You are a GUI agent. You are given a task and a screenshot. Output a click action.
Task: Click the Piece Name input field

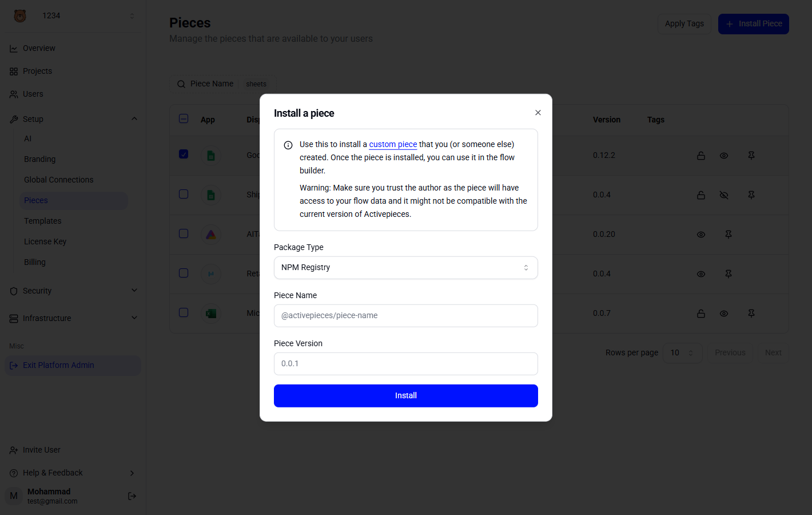pyautogui.click(x=405, y=316)
